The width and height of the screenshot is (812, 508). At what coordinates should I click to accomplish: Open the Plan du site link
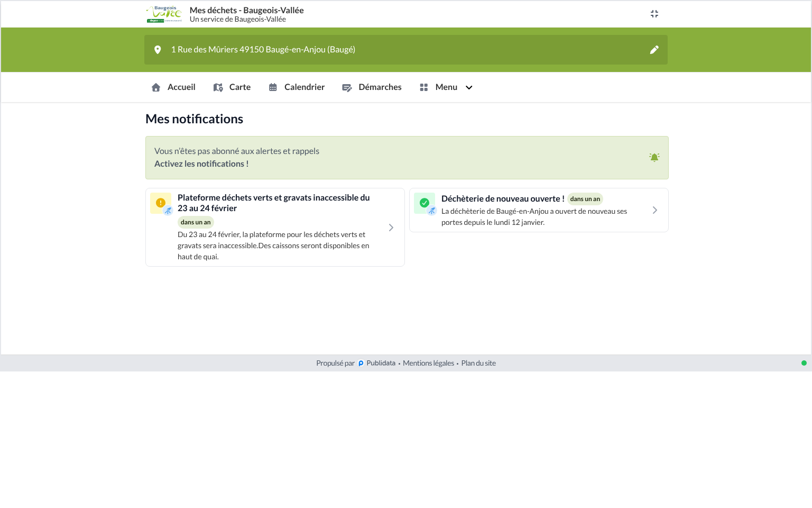click(x=478, y=363)
